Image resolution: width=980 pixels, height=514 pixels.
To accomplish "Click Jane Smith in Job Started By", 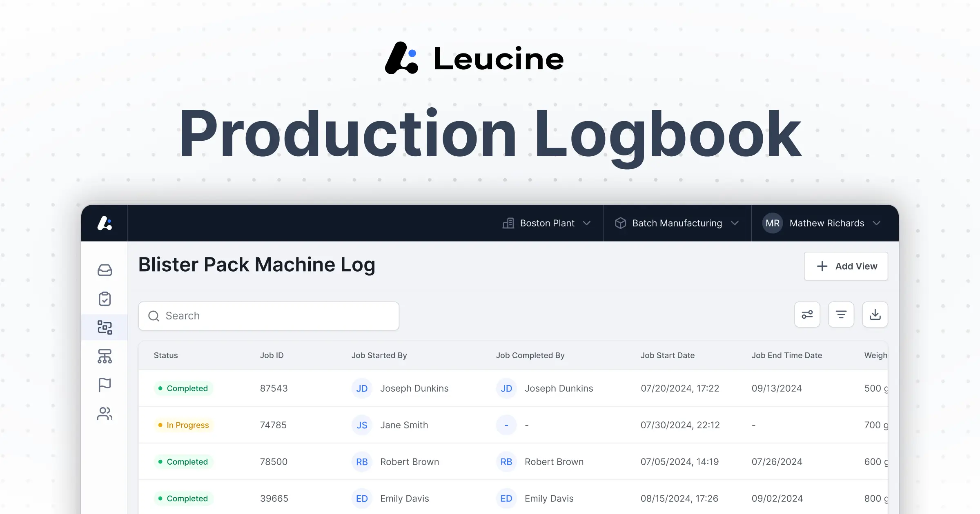I will tap(404, 425).
